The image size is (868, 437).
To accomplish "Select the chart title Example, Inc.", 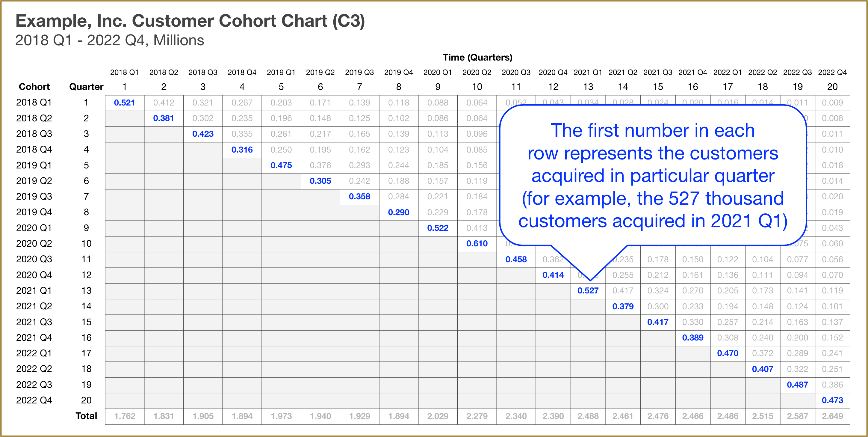I will (190, 21).
